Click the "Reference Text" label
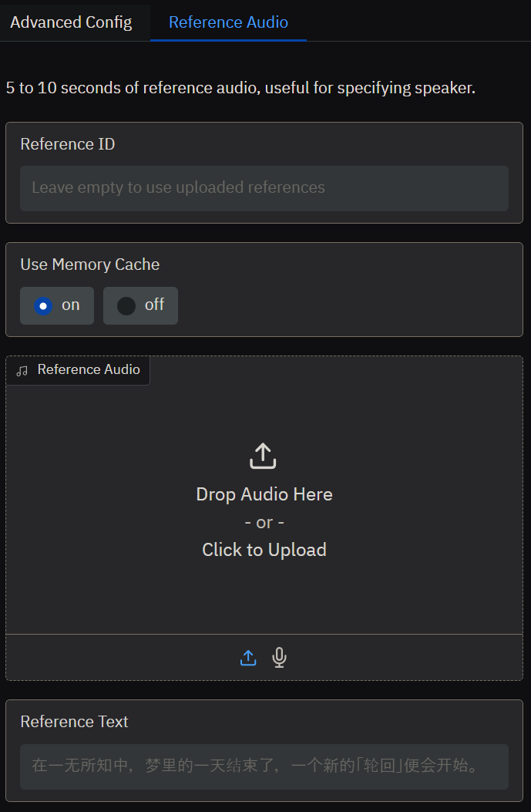Screen dimensions: 531x812 click(x=74, y=722)
